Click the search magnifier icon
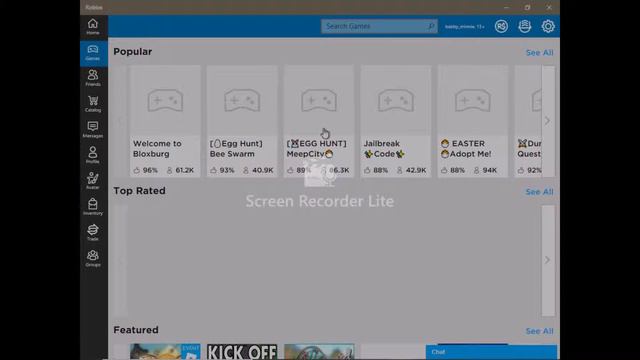The height and width of the screenshot is (360, 640). [x=431, y=26]
